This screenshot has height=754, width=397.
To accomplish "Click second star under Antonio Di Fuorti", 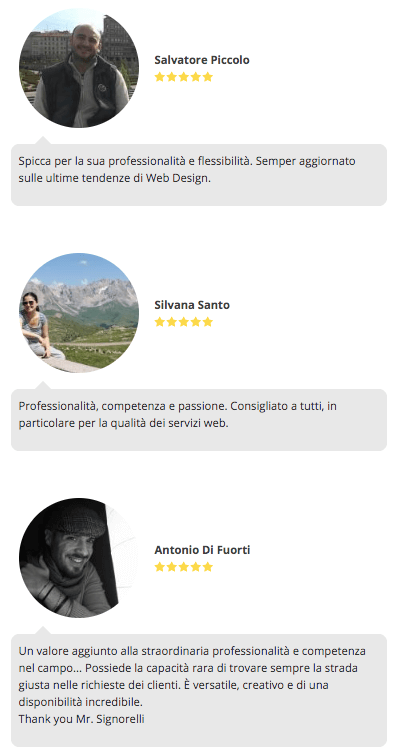I will 172,567.
